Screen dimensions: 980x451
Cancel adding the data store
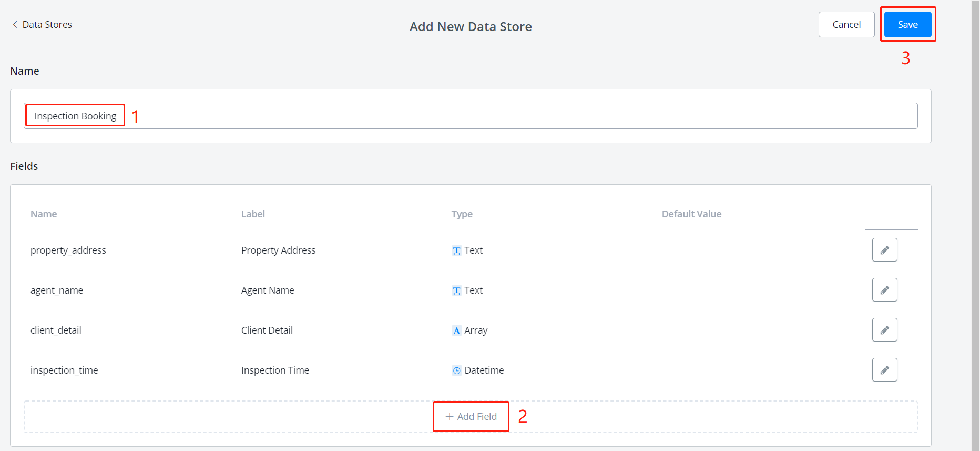846,25
